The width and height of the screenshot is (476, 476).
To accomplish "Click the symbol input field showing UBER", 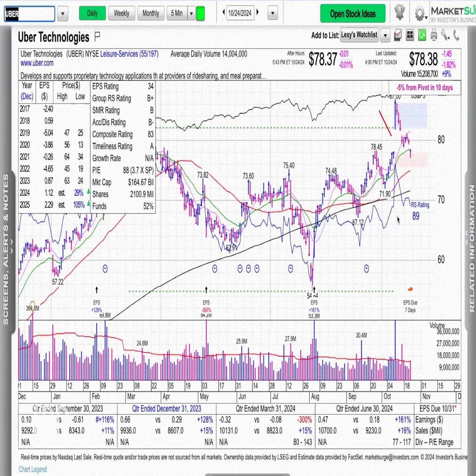I will [x=30, y=14].
